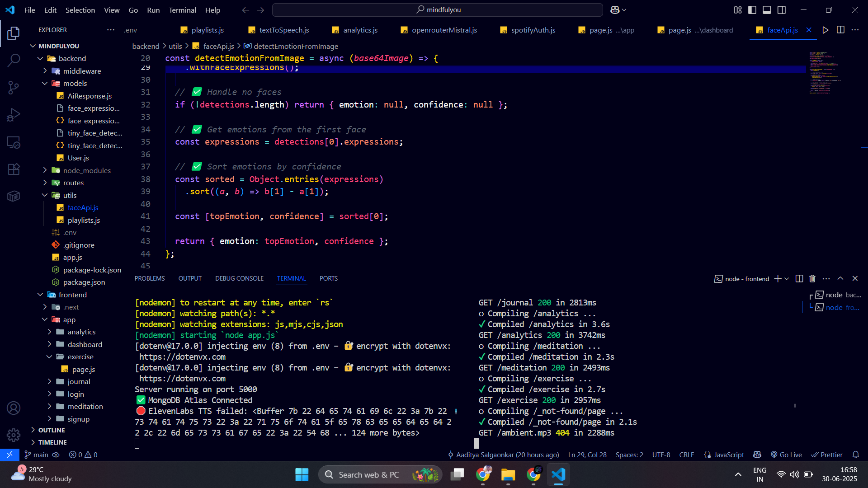Open the notifications bell in status bar

pyautogui.click(x=855, y=455)
